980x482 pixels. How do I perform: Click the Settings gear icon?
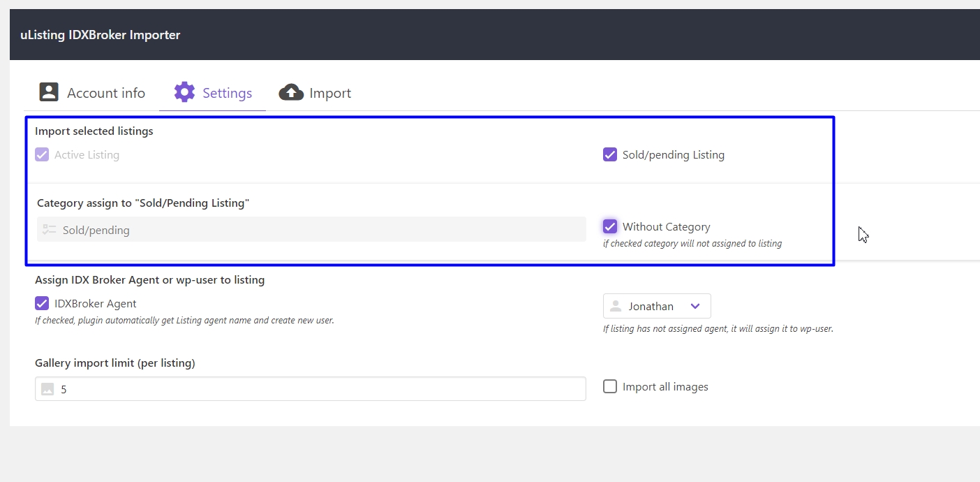[184, 92]
